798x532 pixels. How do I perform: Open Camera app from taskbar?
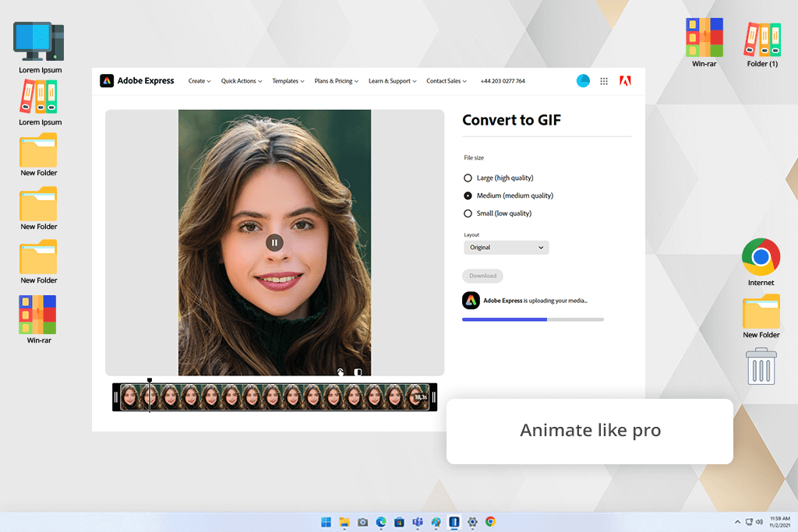tap(363, 522)
